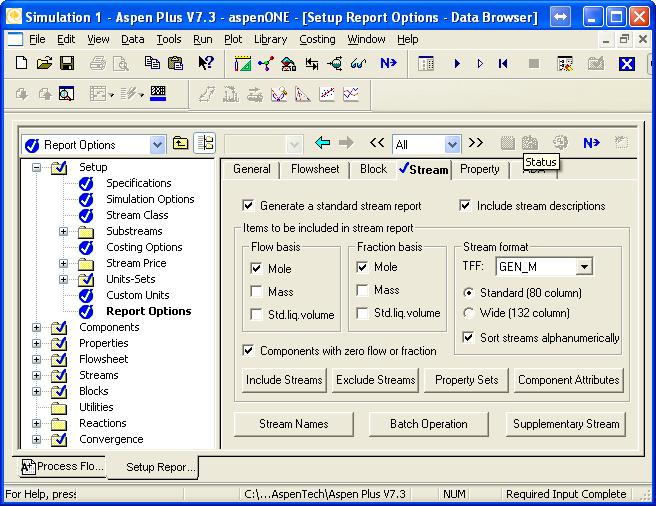The image size is (656, 506).
Task: Go to next form with >> button
Action: point(476,143)
